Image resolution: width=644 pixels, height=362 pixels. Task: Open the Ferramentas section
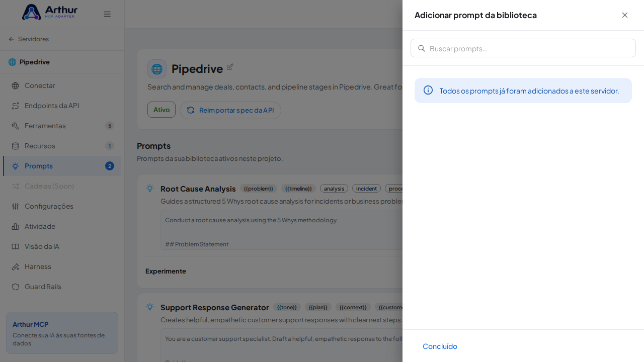point(62,126)
